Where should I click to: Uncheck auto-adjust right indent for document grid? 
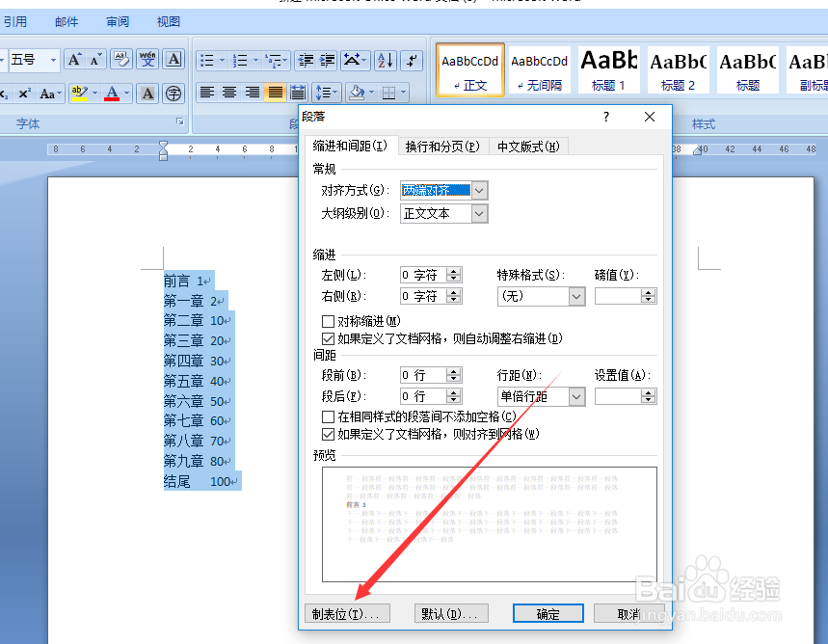(328, 338)
